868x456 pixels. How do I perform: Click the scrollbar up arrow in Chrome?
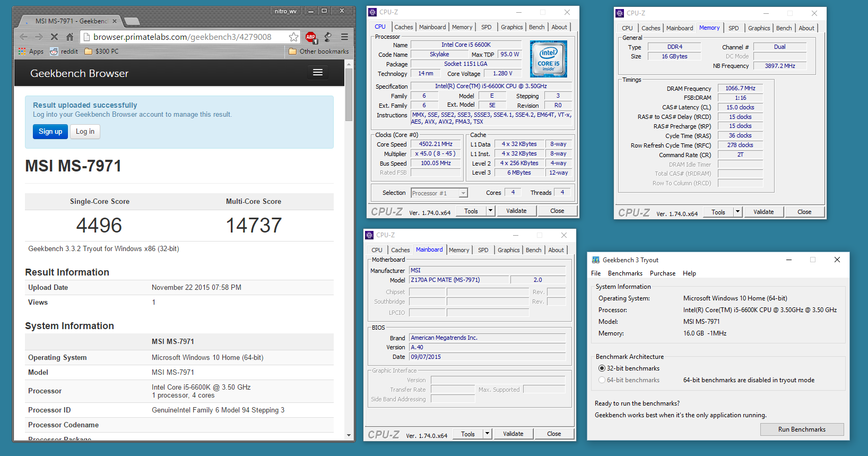pyautogui.click(x=349, y=64)
